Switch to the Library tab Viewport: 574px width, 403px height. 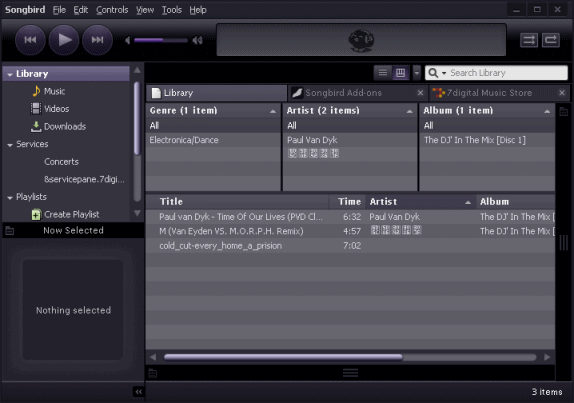217,93
